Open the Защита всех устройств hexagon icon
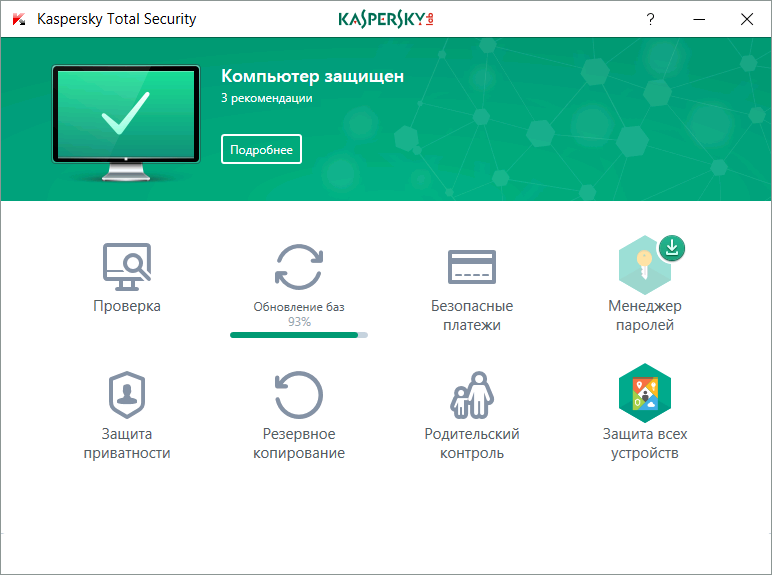Image resolution: width=772 pixels, height=575 pixels. (644, 393)
